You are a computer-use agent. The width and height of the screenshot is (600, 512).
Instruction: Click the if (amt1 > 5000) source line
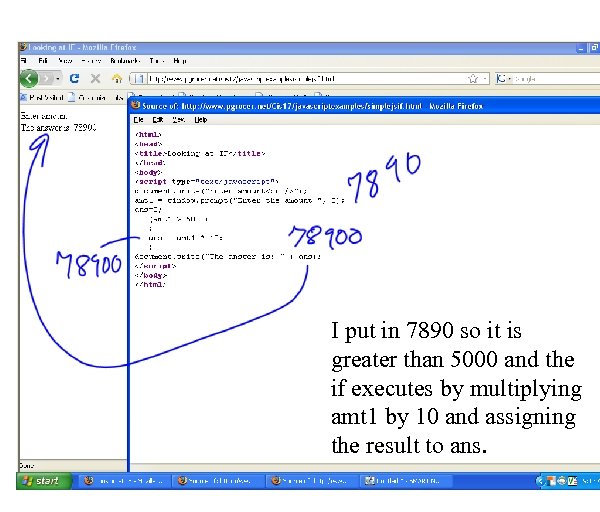tap(179, 219)
